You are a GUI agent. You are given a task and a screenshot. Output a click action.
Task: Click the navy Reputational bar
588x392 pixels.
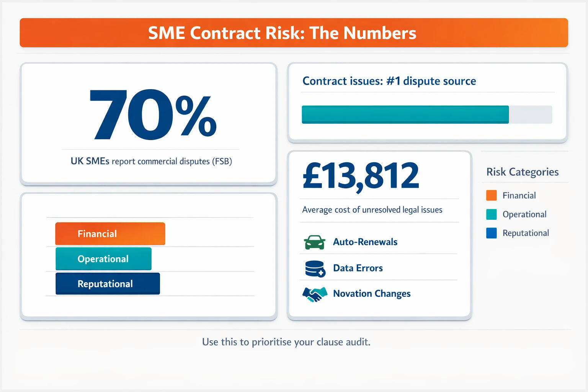click(108, 284)
